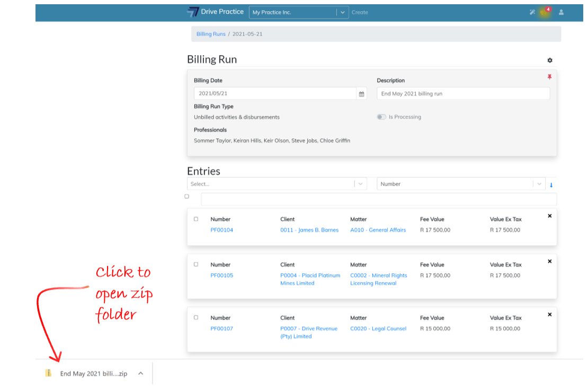Click the magic wand icon in header

[x=532, y=12]
